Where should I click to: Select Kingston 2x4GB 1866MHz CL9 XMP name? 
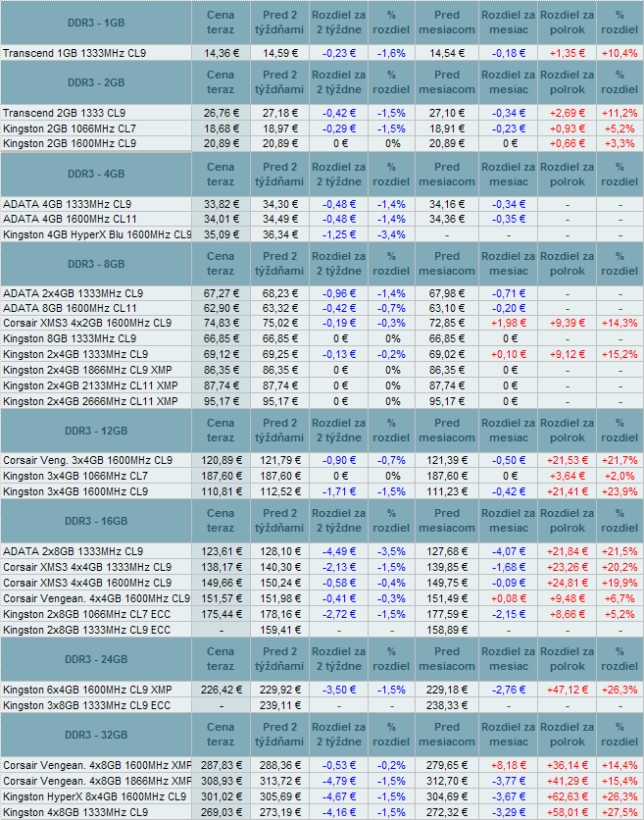87,370
